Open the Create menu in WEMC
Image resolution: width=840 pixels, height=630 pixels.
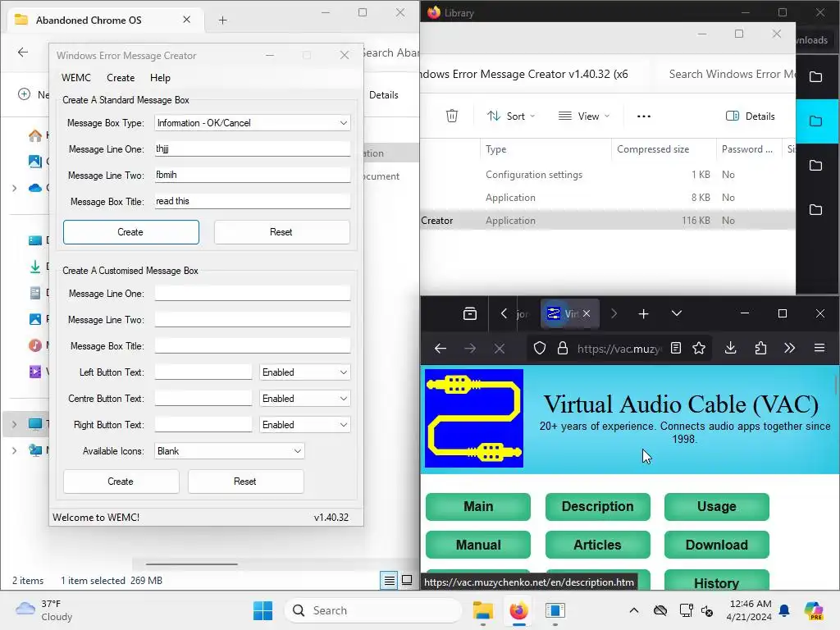[121, 78]
